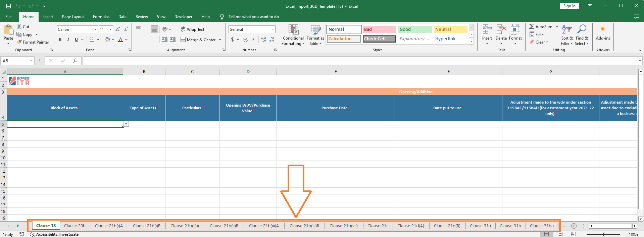Increase the cell indent
This screenshot has width=644, height=237.
[173, 40]
